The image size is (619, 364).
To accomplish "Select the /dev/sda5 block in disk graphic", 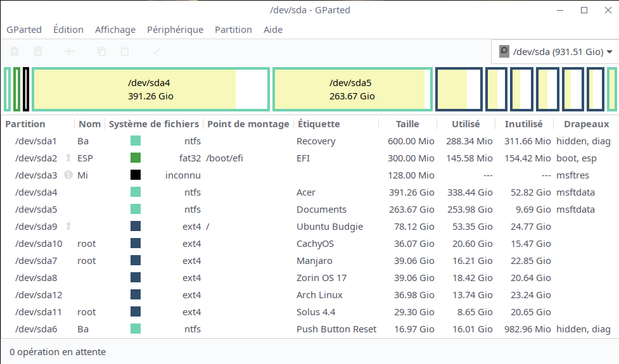I will click(352, 89).
